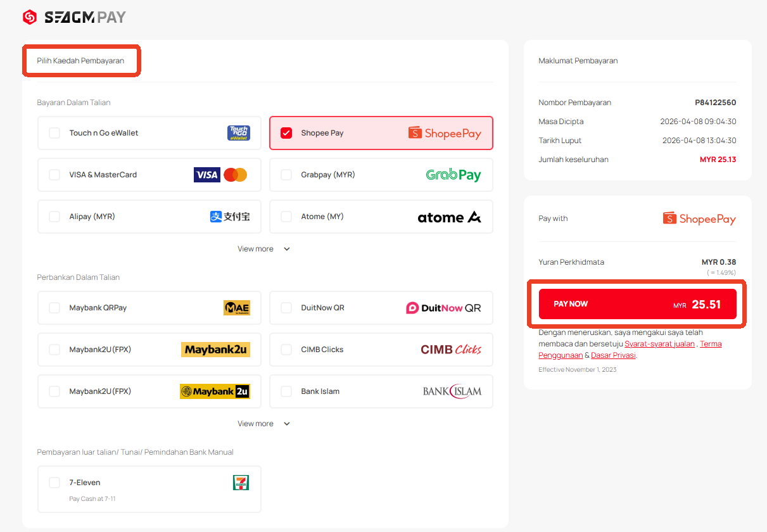Click the GrabPay logo
The width and height of the screenshot is (767, 532).
tap(453, 175)
